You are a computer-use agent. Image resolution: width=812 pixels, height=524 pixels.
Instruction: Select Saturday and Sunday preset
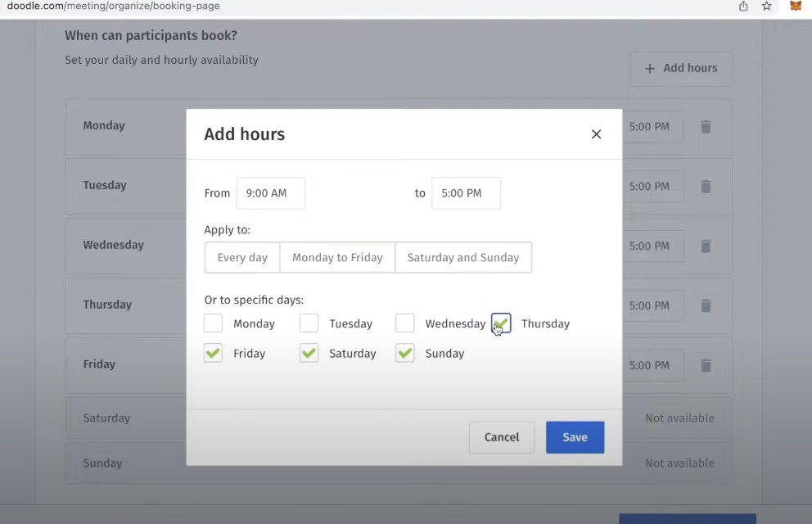tap(463, 257)
